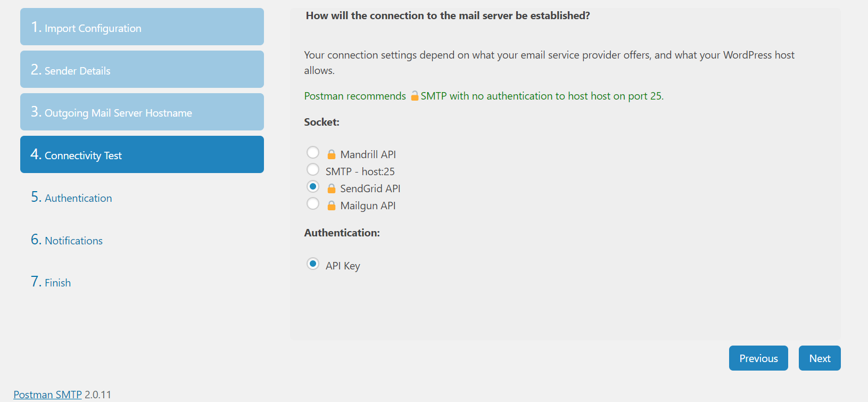Viewport: 868px width, 402px height.
Task: Click the lock icon beside Mandrill API
Action: point(331,154)
